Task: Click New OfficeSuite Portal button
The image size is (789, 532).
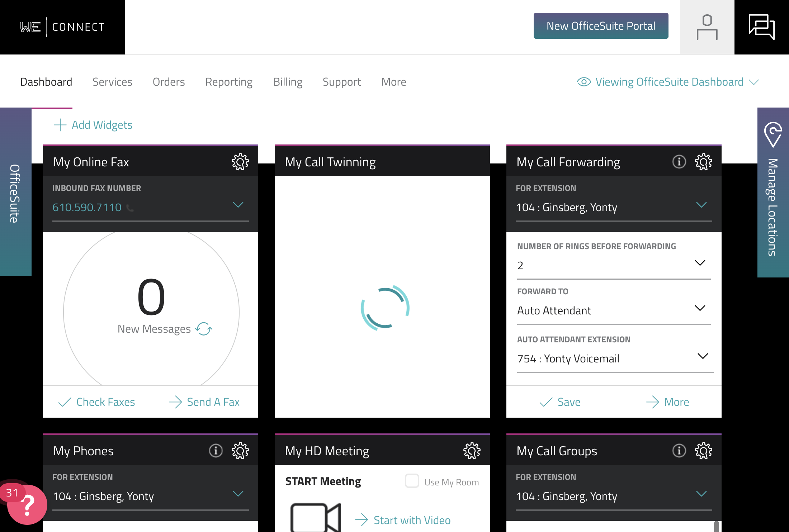Action: click(601, 26)
